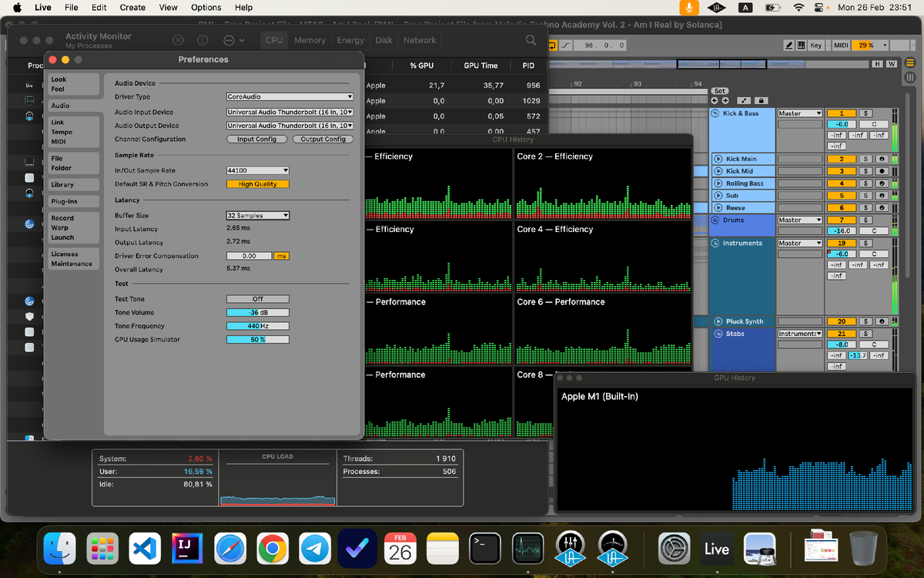Click the Driver Error Compensation input field
The width and height of the screenshot is (924, 578).
coord(248,256)
